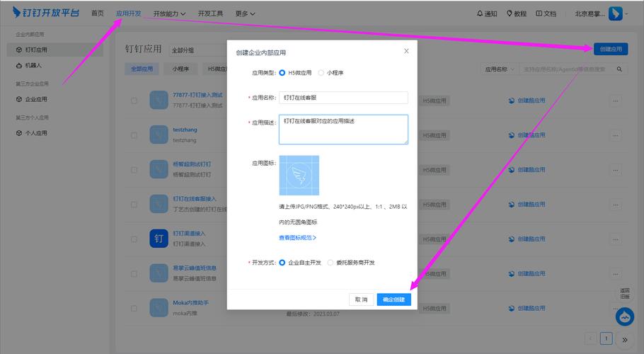
Task: Select the H5微应用 radio option
Action: pyautogui.click(x=282, y=73)
